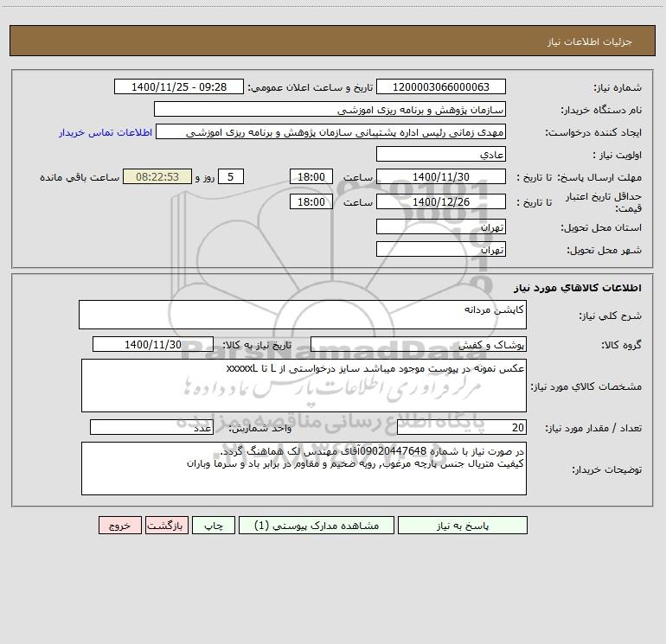Click the توضیحات خریدار label
Image resolution: width=666 pixels, height=644 pixels.
point(607,469)
